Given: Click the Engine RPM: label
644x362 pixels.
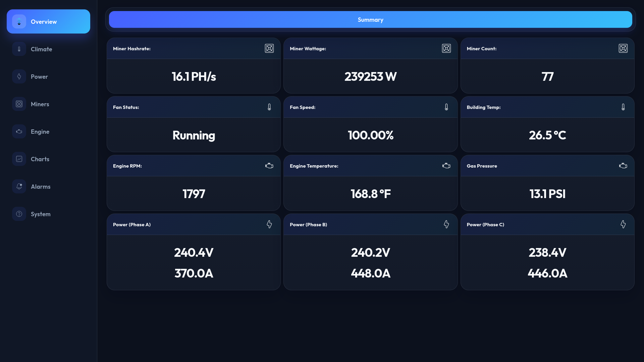Looking at the screenshot, I should click(127, 166).
